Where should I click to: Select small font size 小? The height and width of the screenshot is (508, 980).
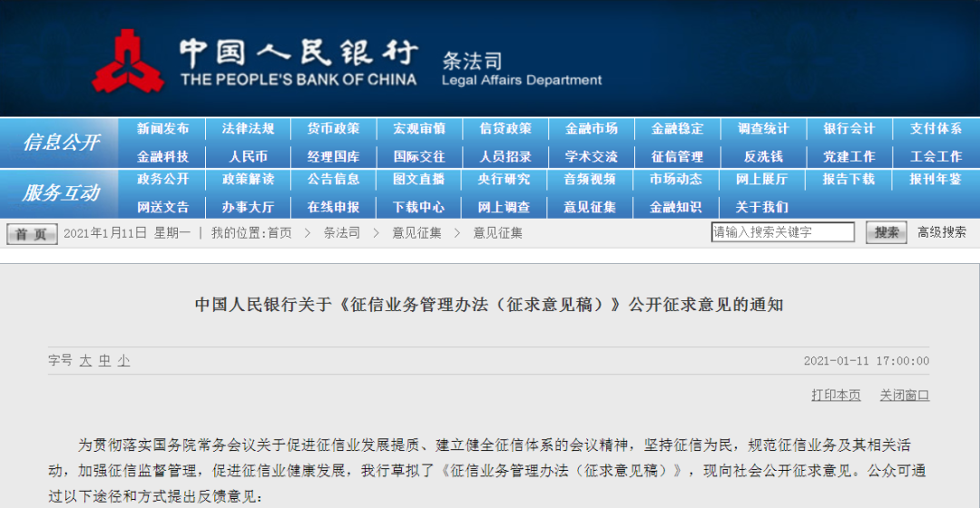[123, 361]
